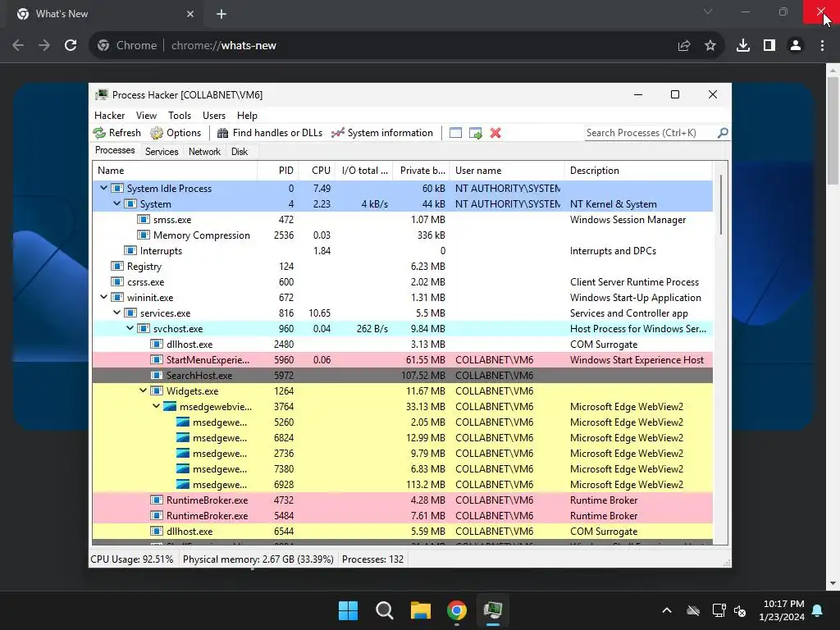
Task: Open taskbar Search icon
Action: point(385,610)
